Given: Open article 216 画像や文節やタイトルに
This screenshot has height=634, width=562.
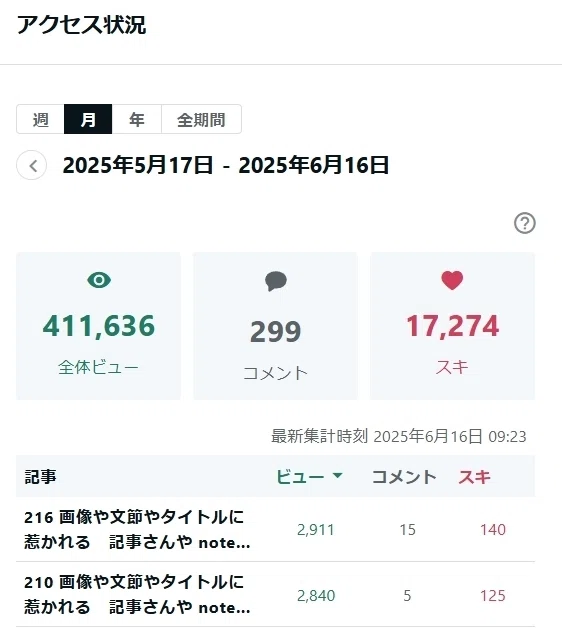Looking at the screenshot, I should pyautogui.click(x=137, y=530).
